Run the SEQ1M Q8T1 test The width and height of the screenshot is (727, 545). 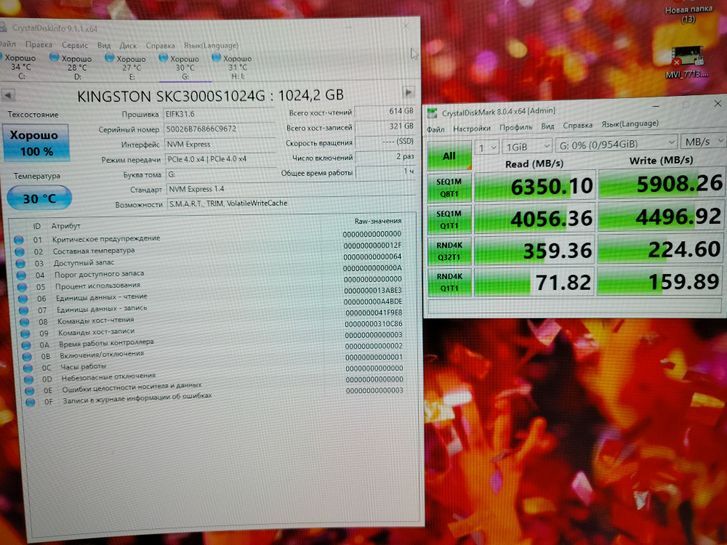tap(449, 190)
